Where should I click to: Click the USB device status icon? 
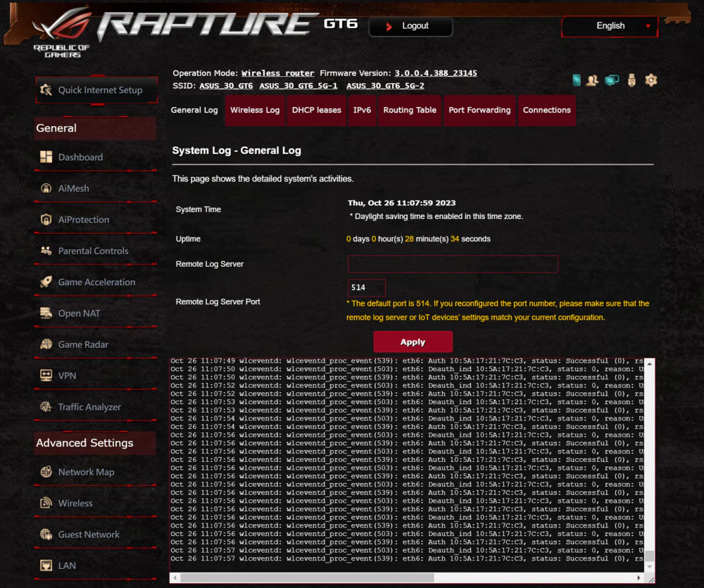pos(631,80)
